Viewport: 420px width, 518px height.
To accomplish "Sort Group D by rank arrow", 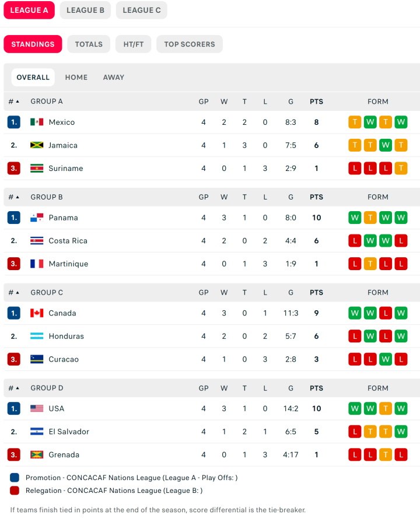I will coord(17,388).
